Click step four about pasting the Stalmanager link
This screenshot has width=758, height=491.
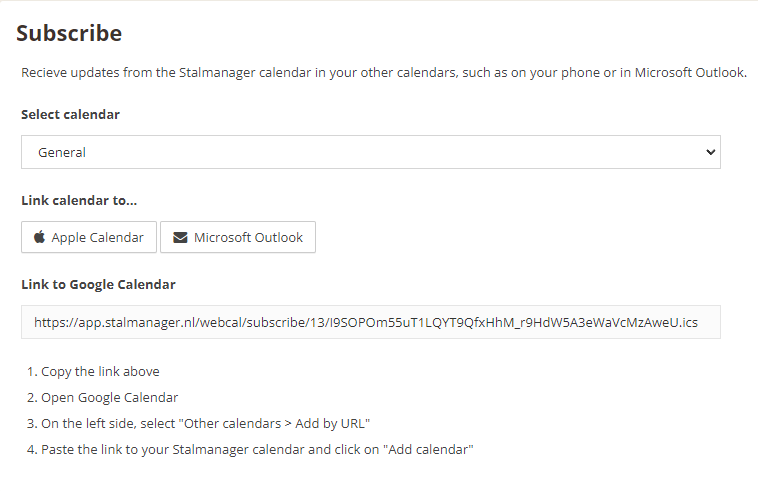(x=250, y=450)
